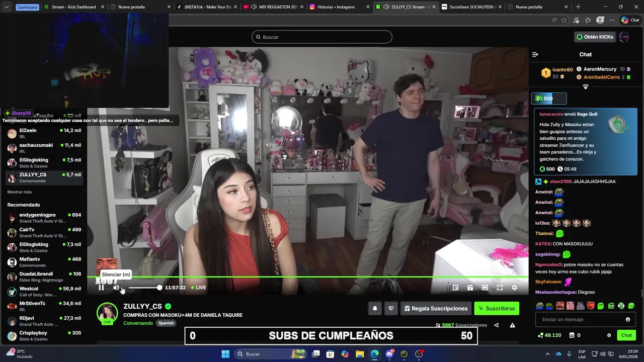This screenshot has width=644, height=362.
Task: Toggle theater mode in player
Action: point(485,288)
